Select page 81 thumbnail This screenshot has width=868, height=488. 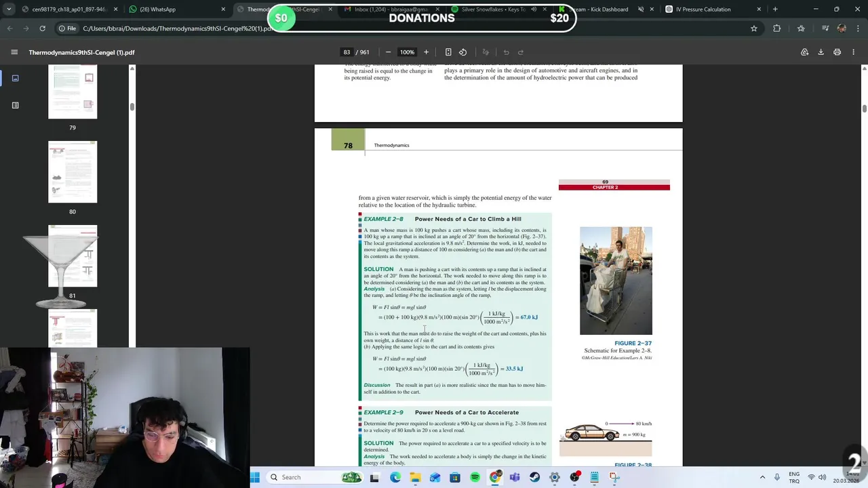click(x=73, y=256)
